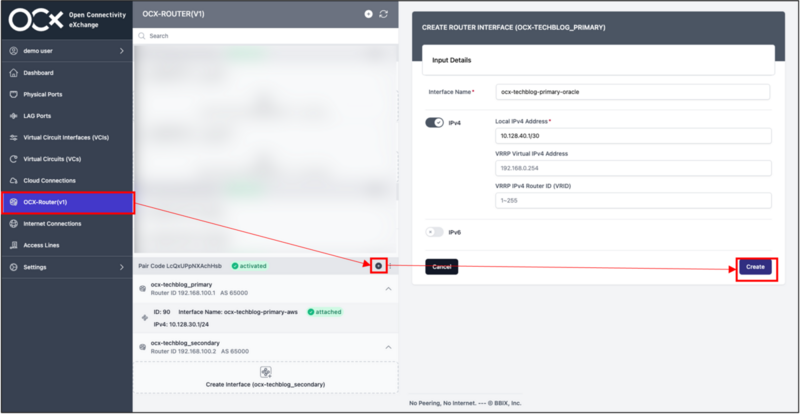Click the Cancel button
Viewport: 800px width, 414px height.
pyautogui.click(x=442, y=267)
